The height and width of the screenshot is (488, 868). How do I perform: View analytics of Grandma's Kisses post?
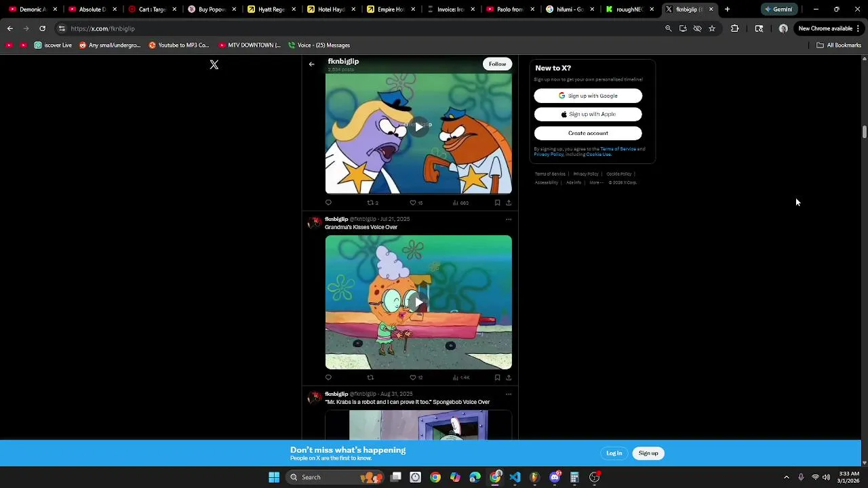(x=460, y=378)
